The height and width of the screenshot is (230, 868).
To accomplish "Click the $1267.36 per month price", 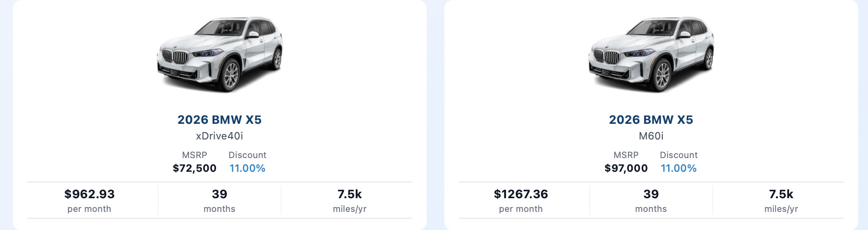I will click(521, 194).
